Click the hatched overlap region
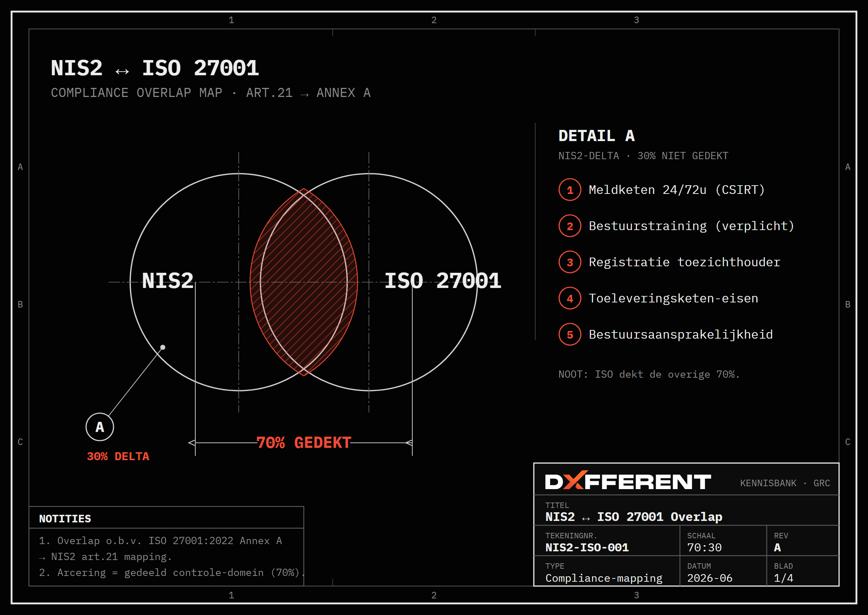 303,282
